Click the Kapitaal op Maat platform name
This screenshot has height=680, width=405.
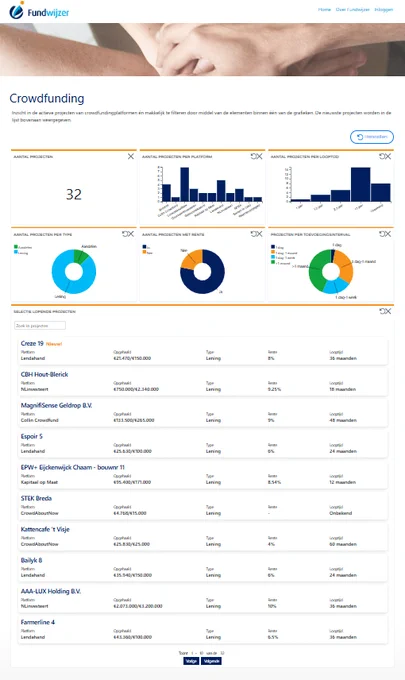[39, 482]
